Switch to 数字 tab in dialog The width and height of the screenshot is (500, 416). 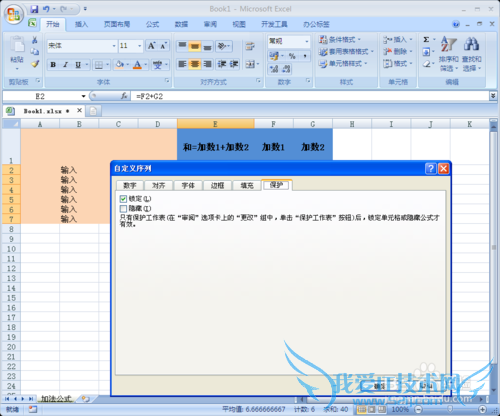130,186
